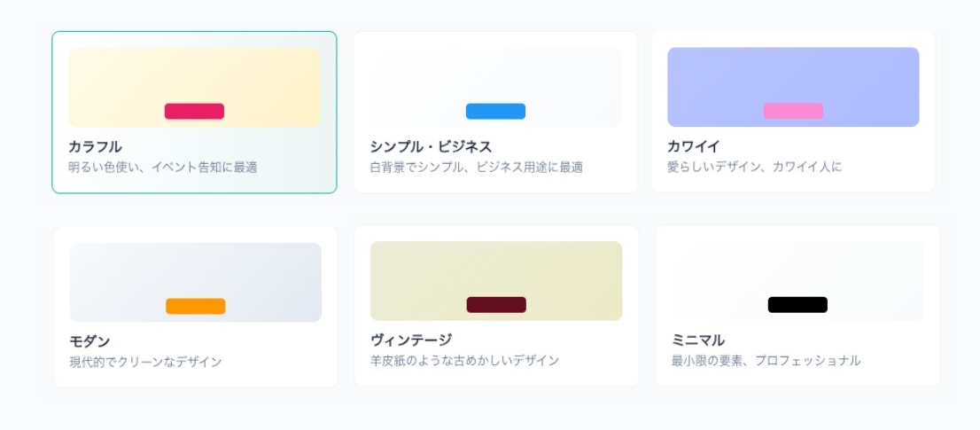The height and width of the screenshot is (430, 980).
Task: Click the crimson swatch in カラフル preview
Action: (x=194, y=111)
